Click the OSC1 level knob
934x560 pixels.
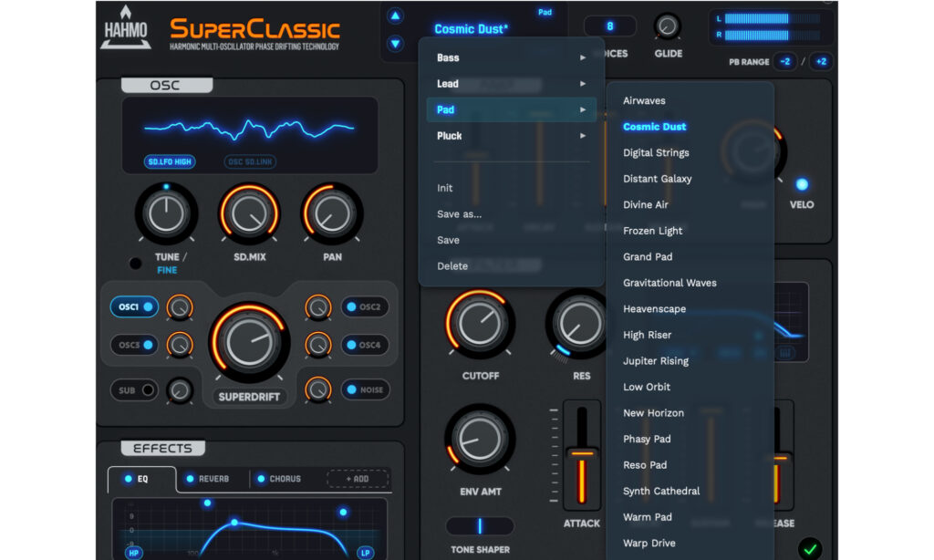(180, 307)
